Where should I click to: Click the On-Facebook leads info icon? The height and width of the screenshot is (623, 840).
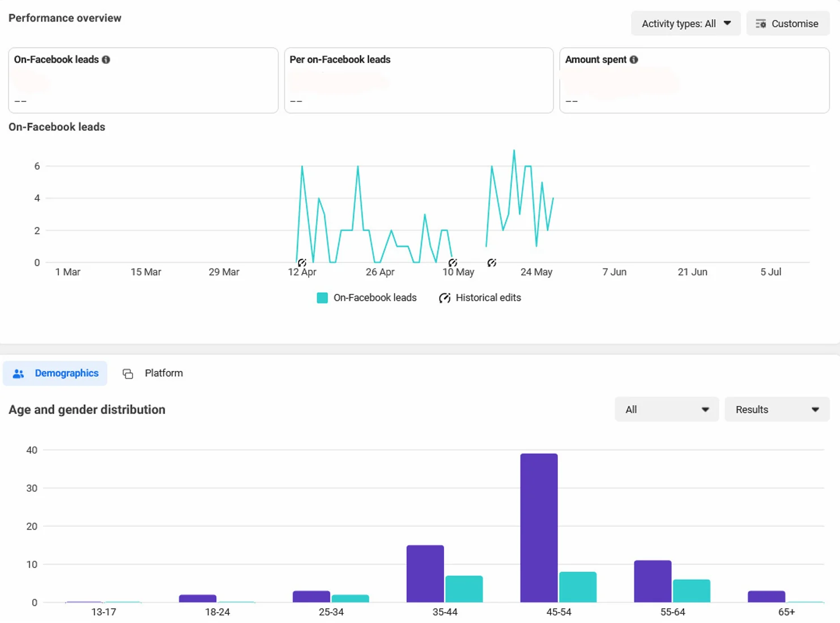click(x=106, y=59)
